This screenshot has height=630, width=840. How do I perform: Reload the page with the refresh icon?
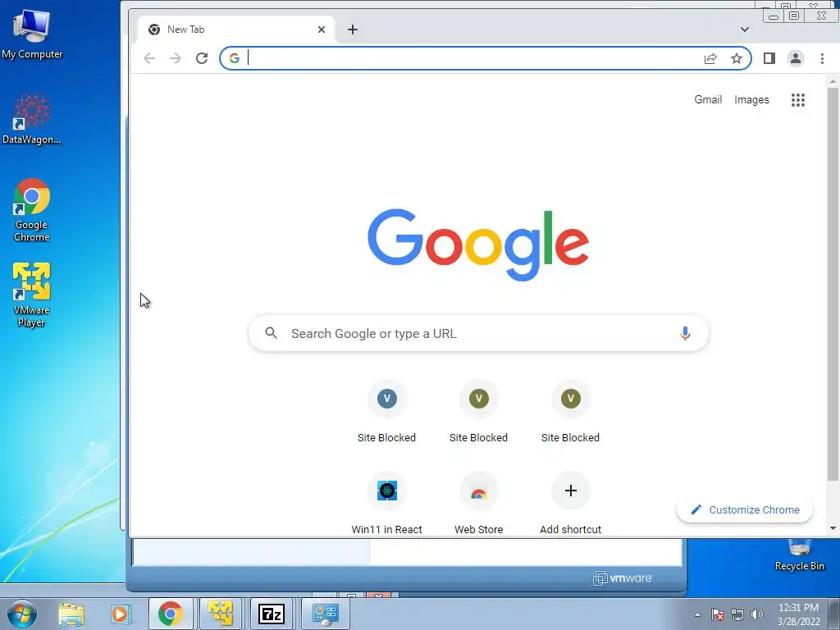202,58
